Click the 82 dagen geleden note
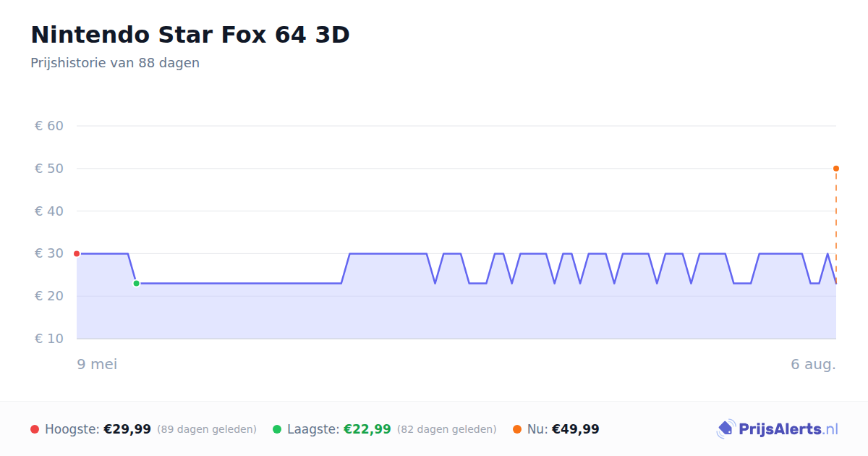Image resolution: width=868 pixels, height=456 pixels. point(447,429)
